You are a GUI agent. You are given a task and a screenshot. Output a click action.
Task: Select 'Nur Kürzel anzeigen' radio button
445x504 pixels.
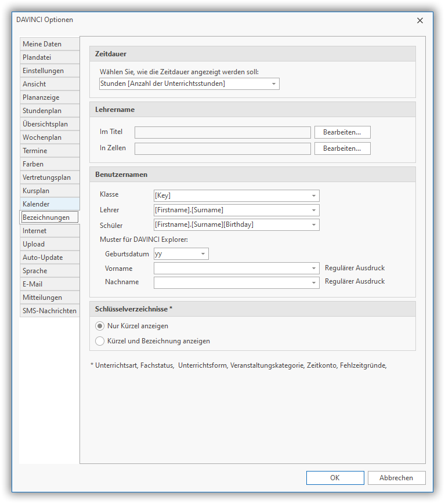[x=100, y=326]
